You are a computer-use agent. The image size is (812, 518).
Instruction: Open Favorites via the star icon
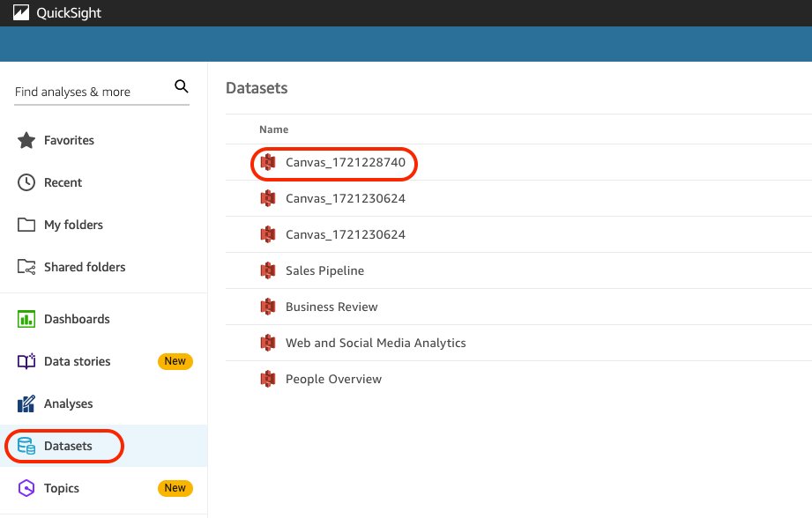[x=26, y=140]
